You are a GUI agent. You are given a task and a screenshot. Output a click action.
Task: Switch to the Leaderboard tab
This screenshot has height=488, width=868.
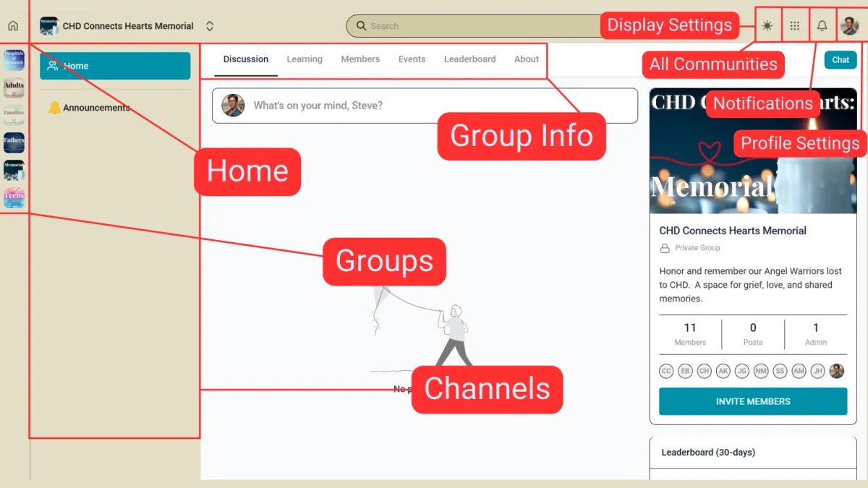tap(470, 59)
